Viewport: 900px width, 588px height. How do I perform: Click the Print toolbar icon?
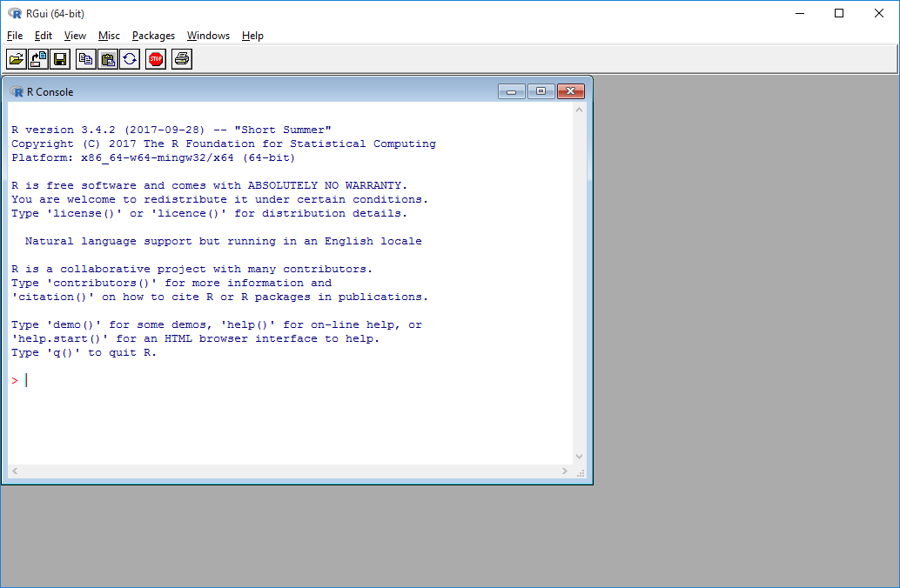click(x=182, y=59)
